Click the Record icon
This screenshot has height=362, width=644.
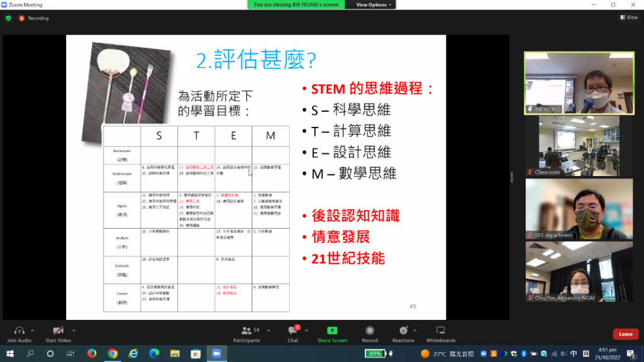[370, 331]
